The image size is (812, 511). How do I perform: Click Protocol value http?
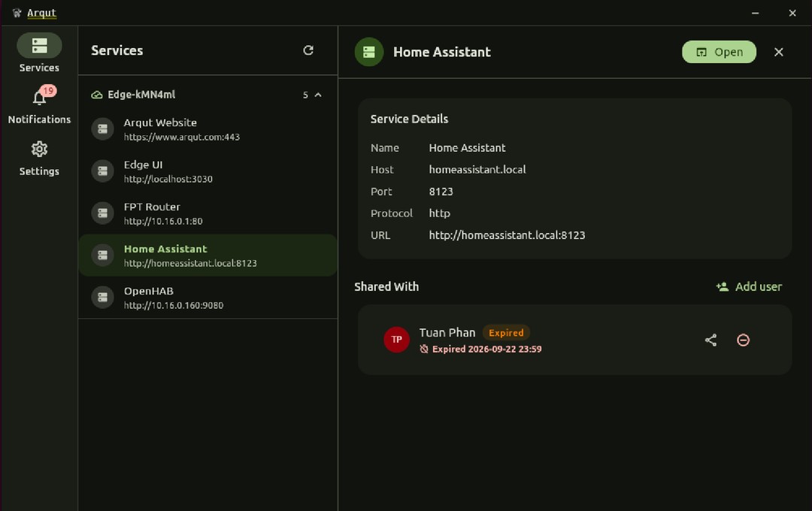[x=439, y=213]
